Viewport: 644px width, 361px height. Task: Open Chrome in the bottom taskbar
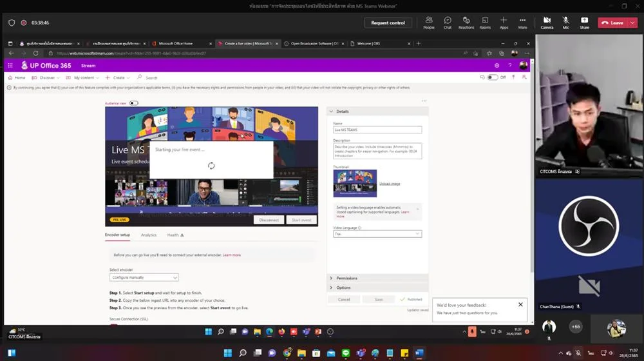[287, 353]
